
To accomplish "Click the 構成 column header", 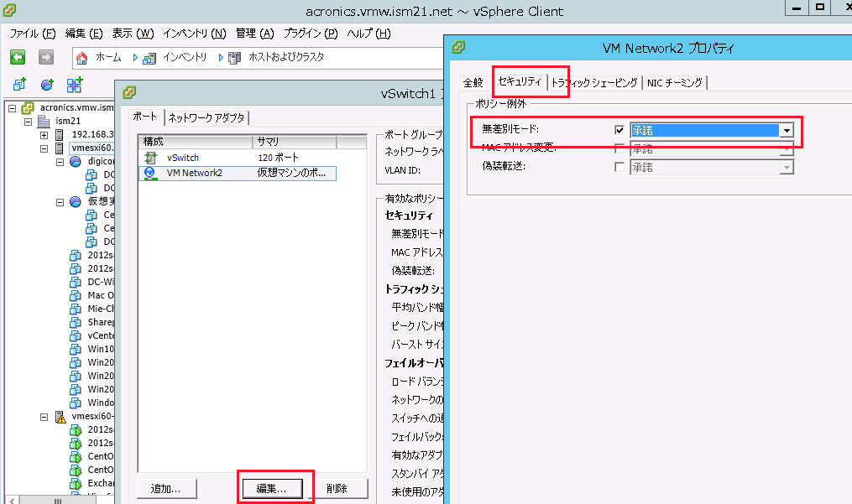I will 196,142.
